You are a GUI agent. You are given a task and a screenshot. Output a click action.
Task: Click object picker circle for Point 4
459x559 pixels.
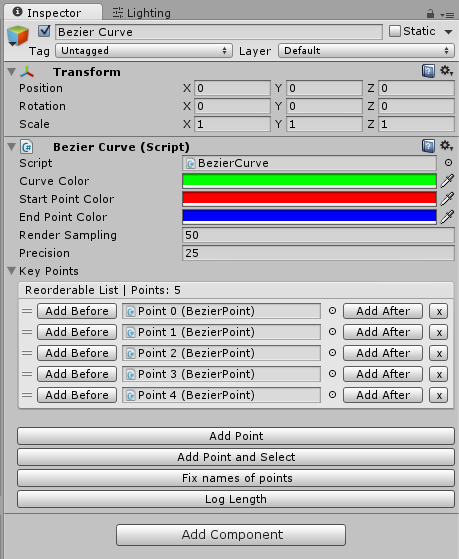coord(332,395)
